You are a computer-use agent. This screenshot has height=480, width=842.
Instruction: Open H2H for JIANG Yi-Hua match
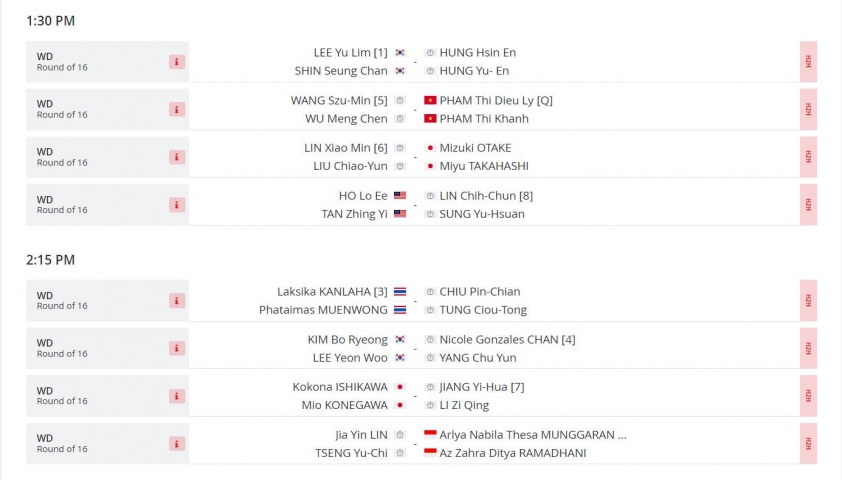pos(808,396)
